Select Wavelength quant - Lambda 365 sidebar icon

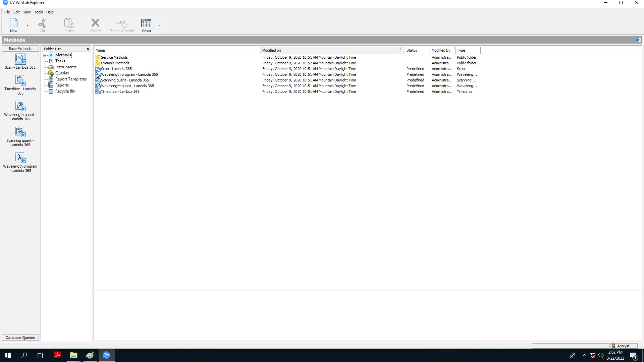pos(20,106)
